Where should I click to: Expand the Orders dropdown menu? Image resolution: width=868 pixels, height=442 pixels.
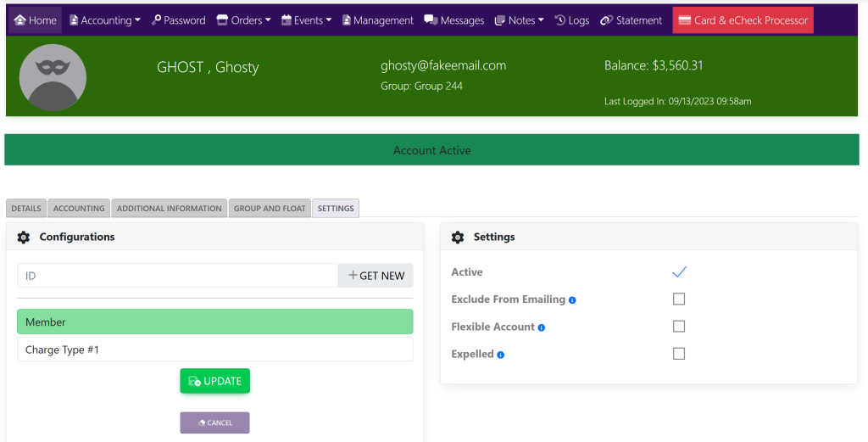244,20
